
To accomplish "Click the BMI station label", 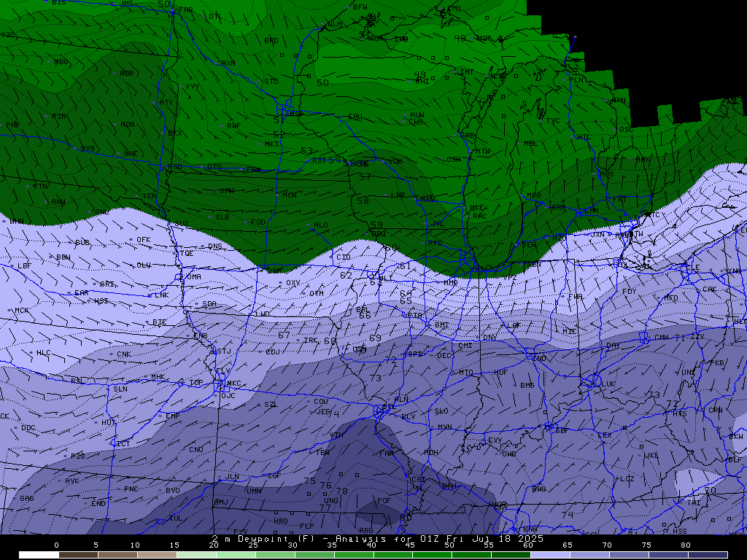I will point(441,325).
